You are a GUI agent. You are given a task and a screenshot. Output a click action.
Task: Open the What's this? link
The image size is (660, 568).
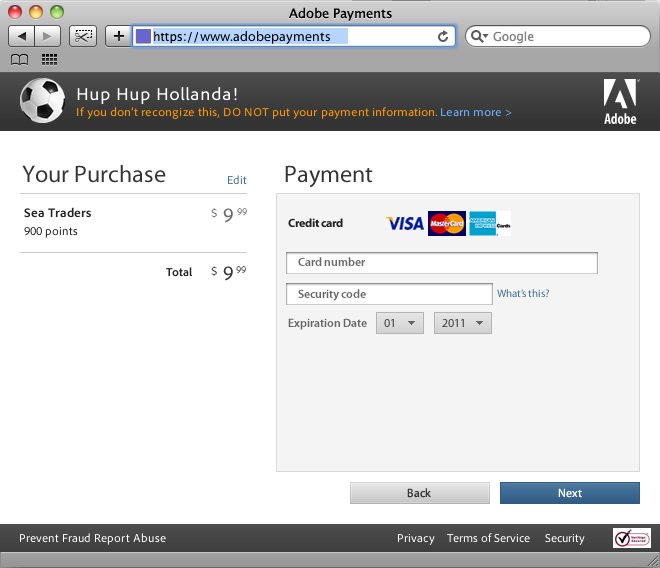click(x=523, y=293)
